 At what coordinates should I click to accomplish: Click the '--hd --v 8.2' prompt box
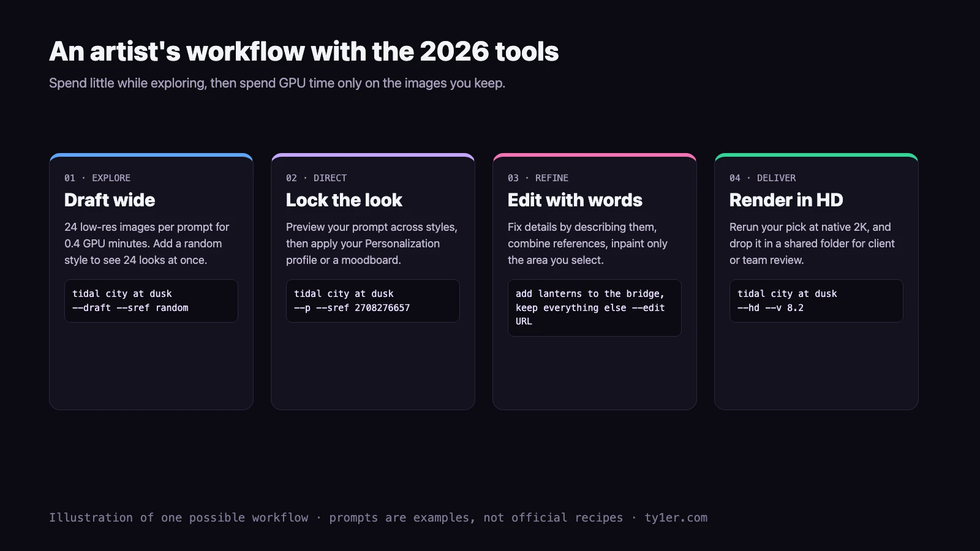[x=816, y=301]
